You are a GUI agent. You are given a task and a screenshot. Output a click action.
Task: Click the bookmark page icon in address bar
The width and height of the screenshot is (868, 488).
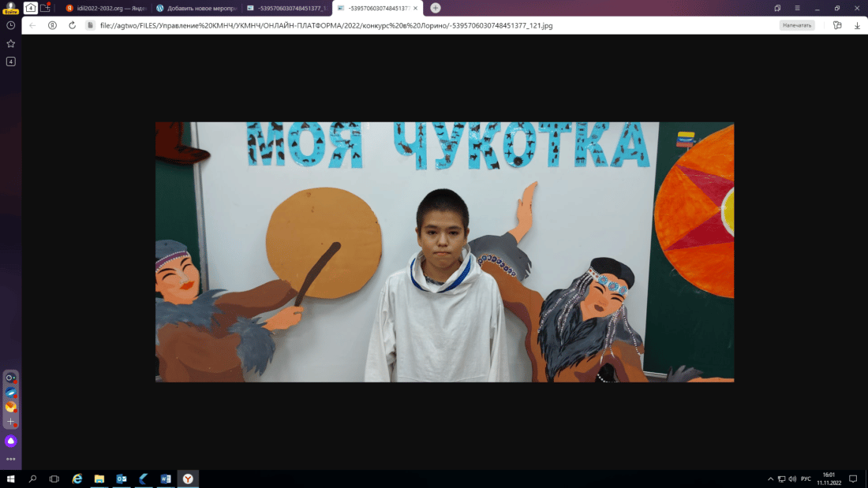click(x=837, y=25)
